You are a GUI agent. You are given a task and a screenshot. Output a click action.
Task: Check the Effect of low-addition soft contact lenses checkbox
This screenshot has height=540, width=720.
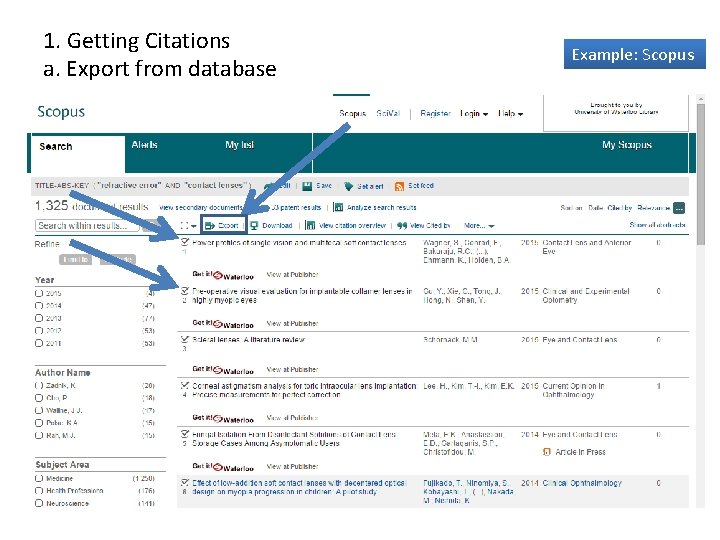click(x=185, y=483)
